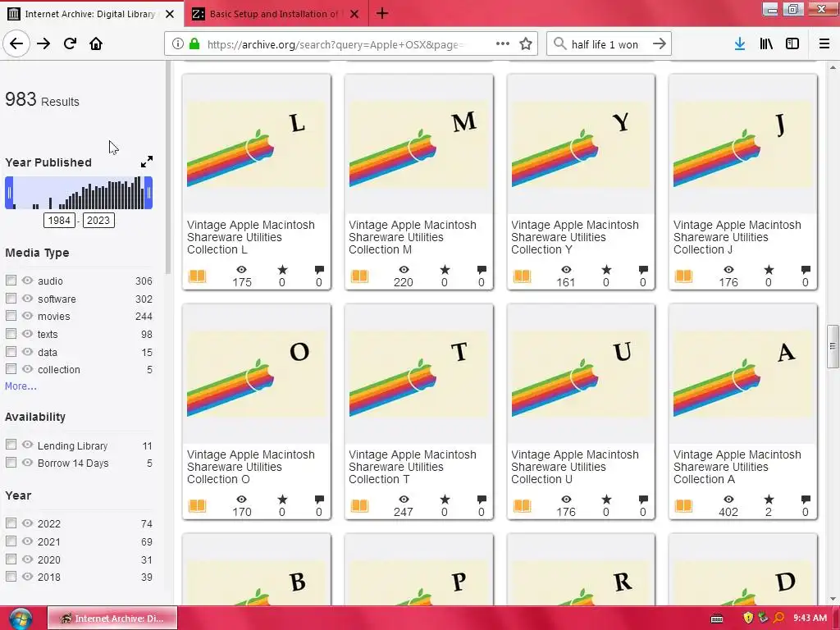Open Shareware Utilities Collection M title
This screenshot has height=630, width=840.
click(413, 237)
